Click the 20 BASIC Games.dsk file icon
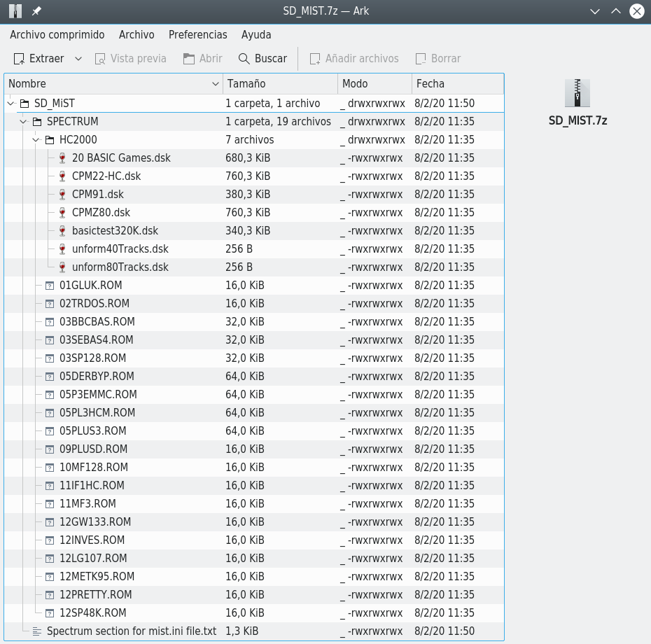The height and width of the screenshot is (644, 651). 62,158
